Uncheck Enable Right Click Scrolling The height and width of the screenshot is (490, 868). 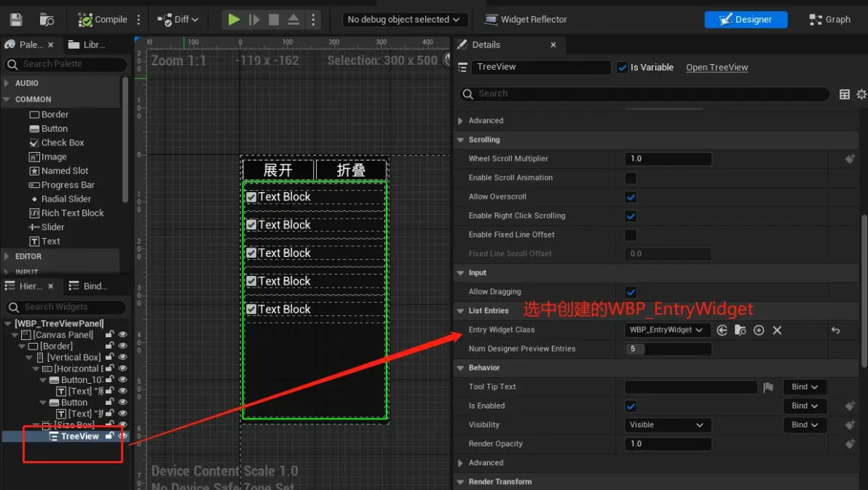631,216
